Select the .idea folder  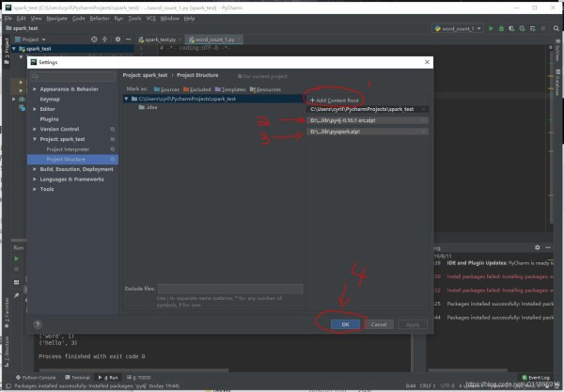[x=148, y=107]
